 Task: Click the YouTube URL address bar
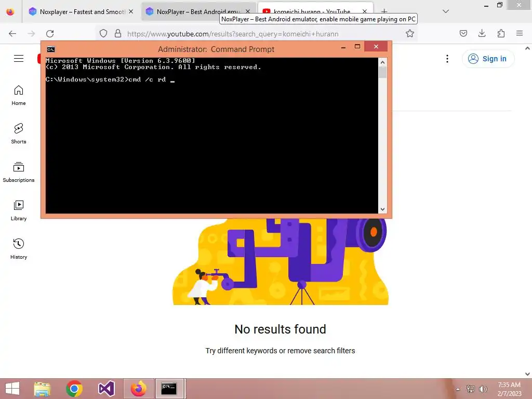(x=256, y=34)
